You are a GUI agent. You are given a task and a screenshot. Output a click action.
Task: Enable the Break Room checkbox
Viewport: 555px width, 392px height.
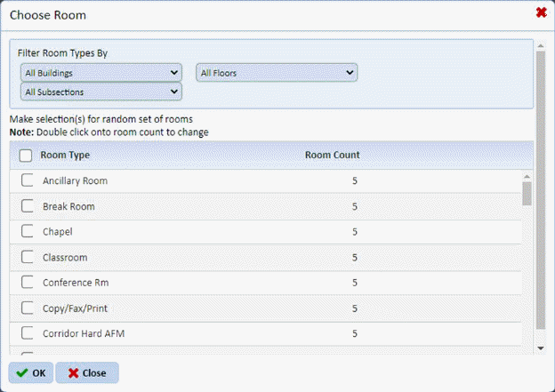click(28, 206)
